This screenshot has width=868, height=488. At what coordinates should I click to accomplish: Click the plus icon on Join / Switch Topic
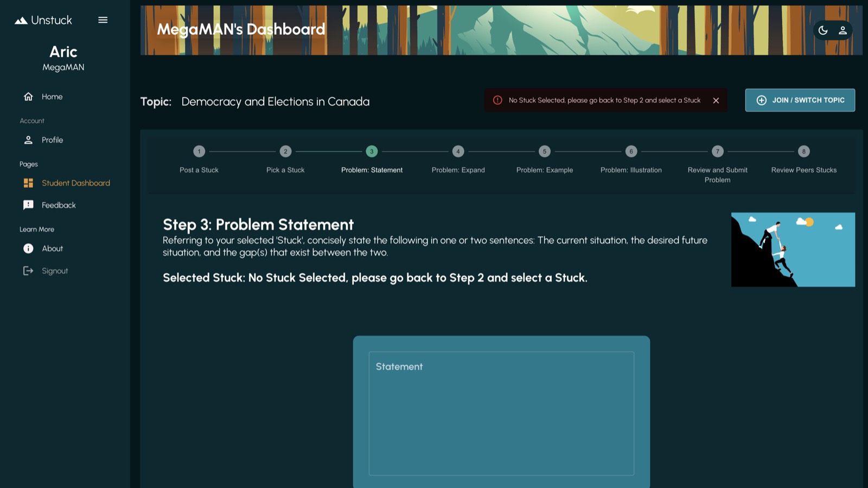[762, 100]
